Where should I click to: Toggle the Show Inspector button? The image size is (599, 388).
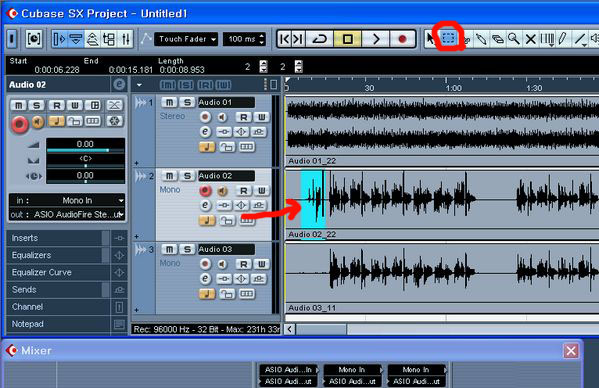coord(59,39)
